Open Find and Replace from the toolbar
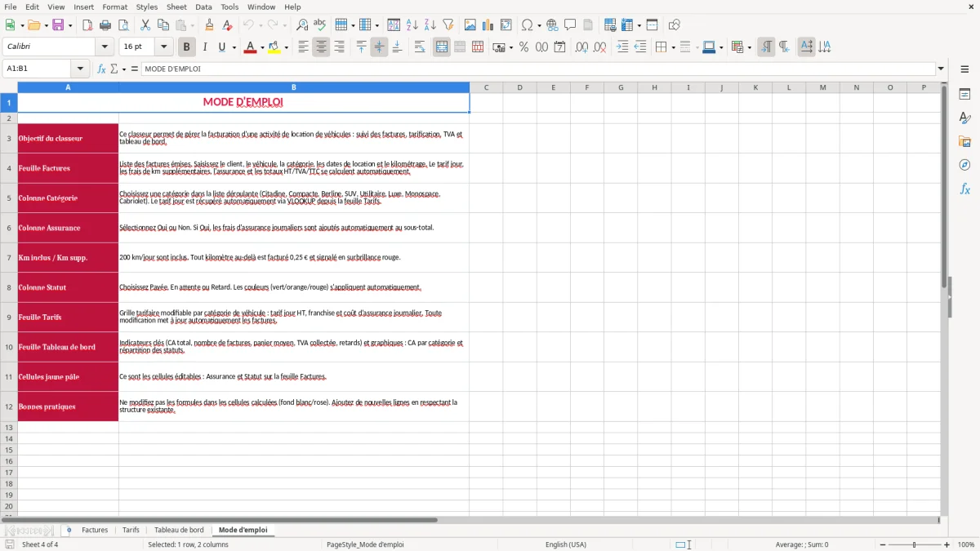980x551 pixels. click(x=302, y=25)
